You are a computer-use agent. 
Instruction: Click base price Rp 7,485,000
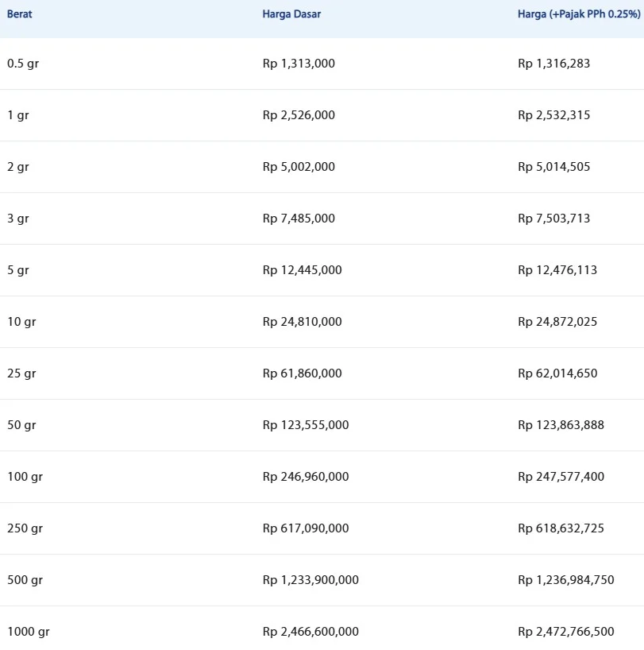(x=299, y=219)
